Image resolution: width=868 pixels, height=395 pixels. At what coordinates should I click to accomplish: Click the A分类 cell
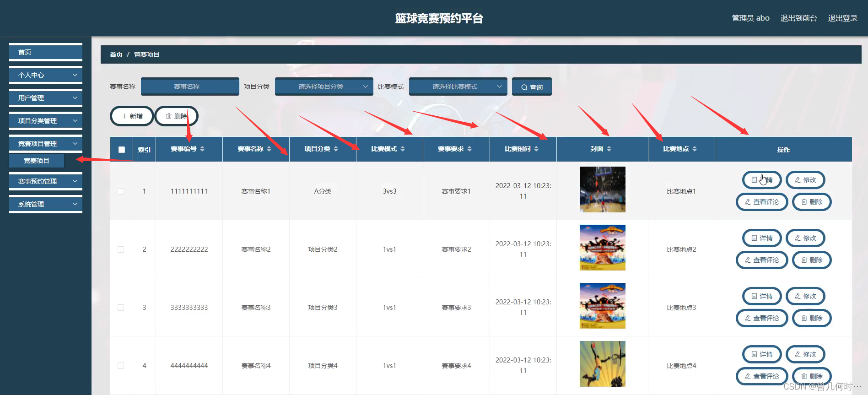323,191
